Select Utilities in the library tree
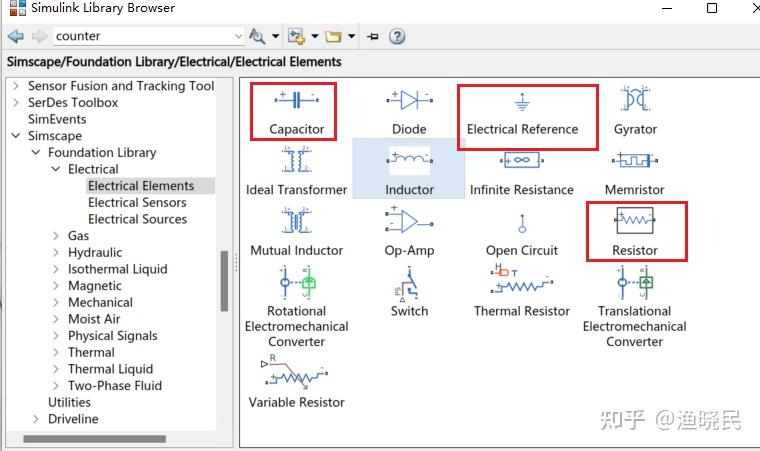This screenshot has width=760, height=451. (x=69, y=402)
